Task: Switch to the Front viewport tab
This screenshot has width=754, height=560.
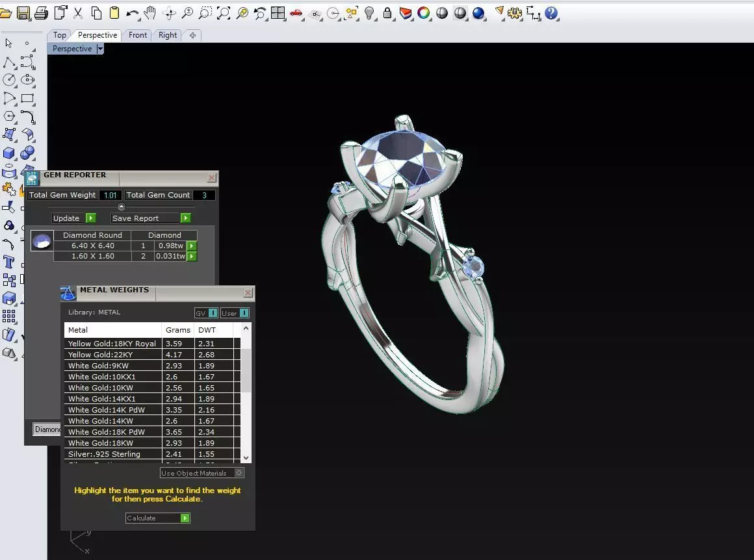Action: [138, 35]
